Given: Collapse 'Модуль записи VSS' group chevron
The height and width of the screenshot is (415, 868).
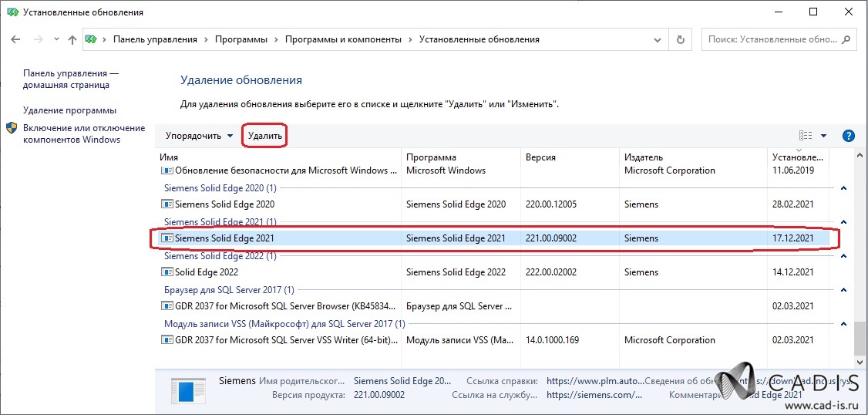Looking at the screenshot, I should coord(843,323).
